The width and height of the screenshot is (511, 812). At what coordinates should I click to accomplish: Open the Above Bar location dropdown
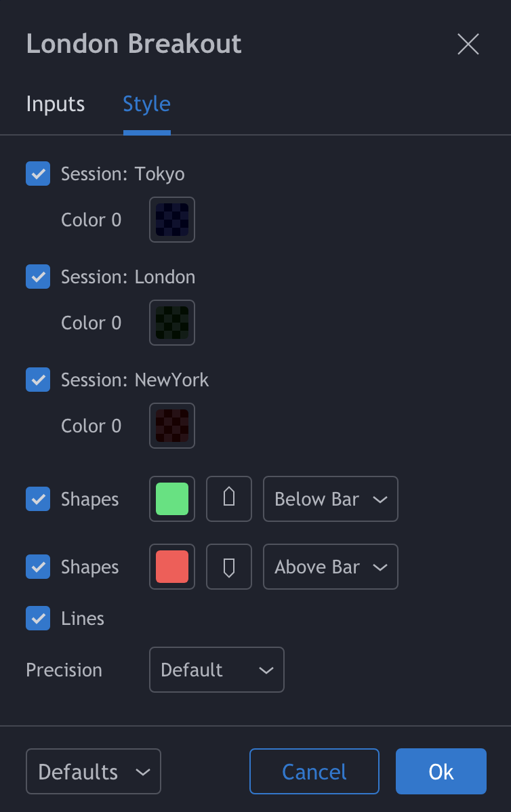(x=330, y=567)
